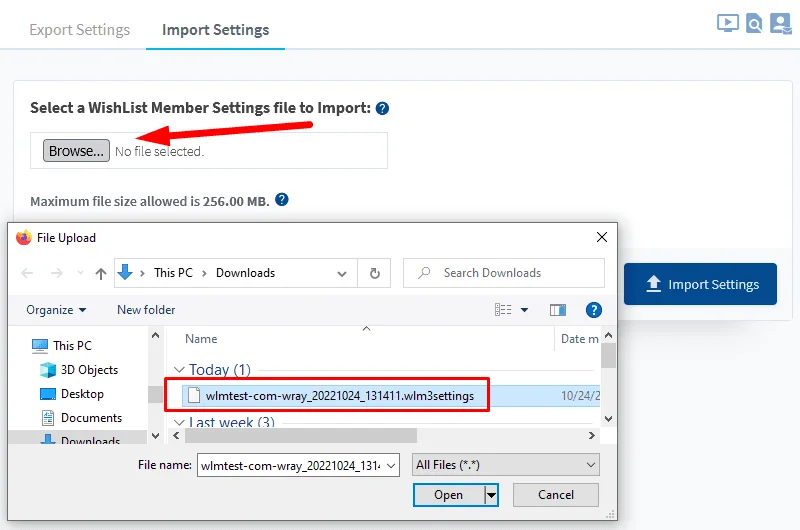
Task: Click file list vertical scrollbar down arrow
Action: (x=608, y=418)
